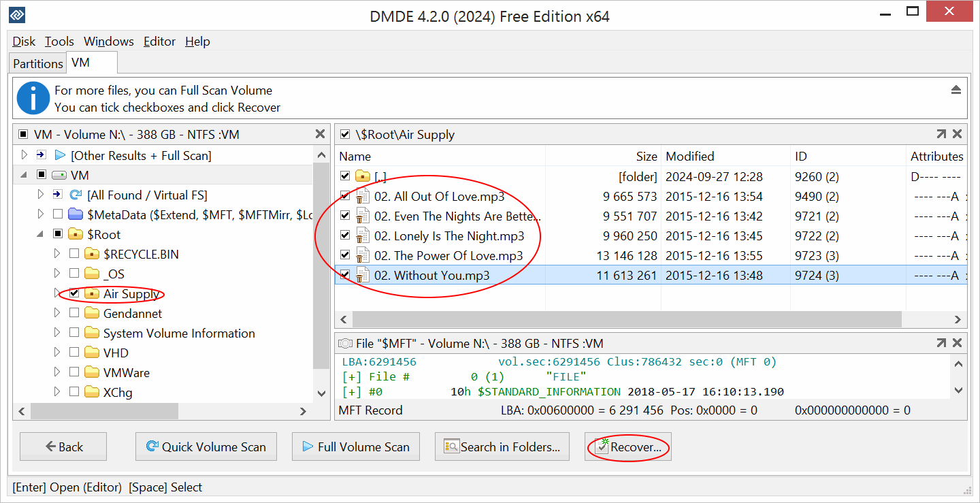Switch to the Partitions tab
980x503 pixels.
37,63
